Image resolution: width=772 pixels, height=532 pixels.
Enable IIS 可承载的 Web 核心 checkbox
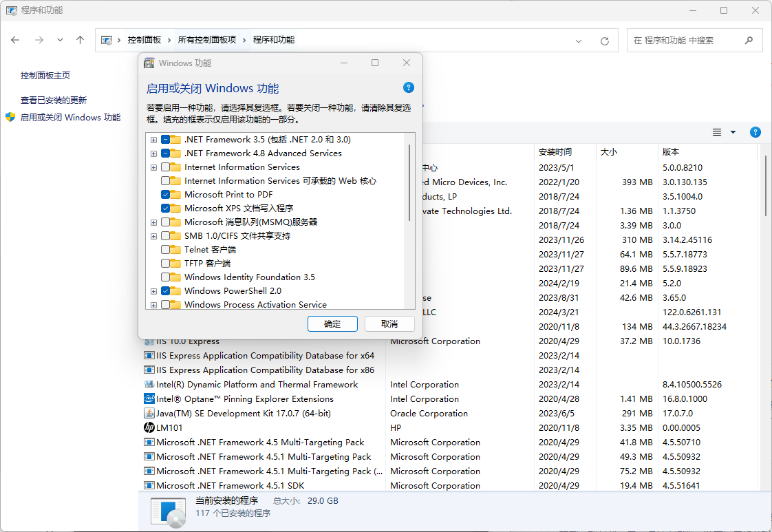pos(165,181)
